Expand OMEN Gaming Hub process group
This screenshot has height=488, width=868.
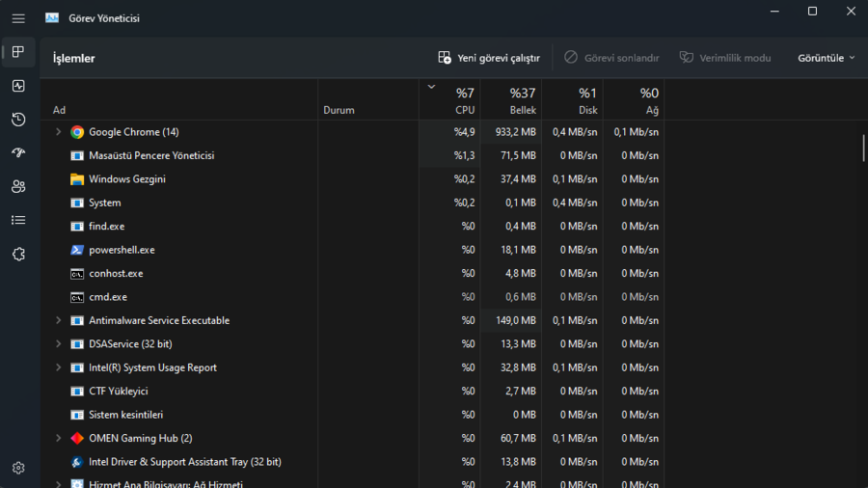58,438
